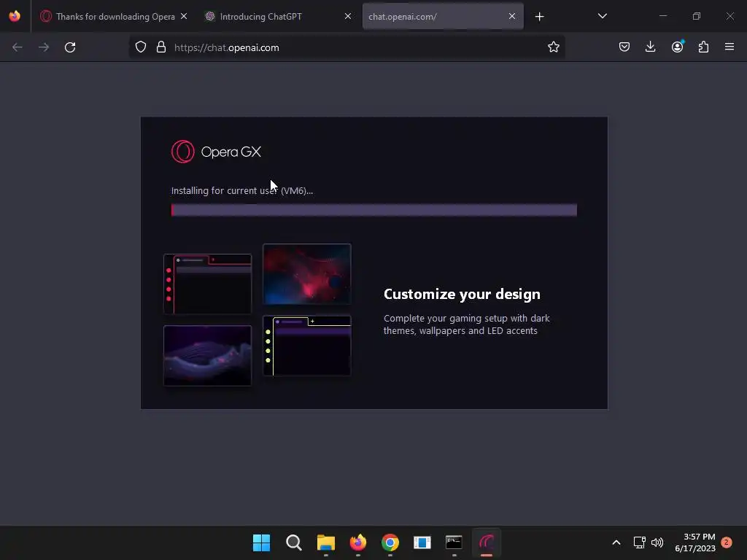
Task: Save page to Pocket
Action: point(624,47)
